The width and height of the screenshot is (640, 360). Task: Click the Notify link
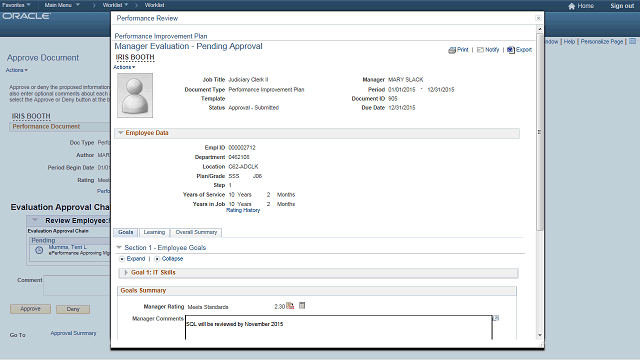[x=492, y=49]
